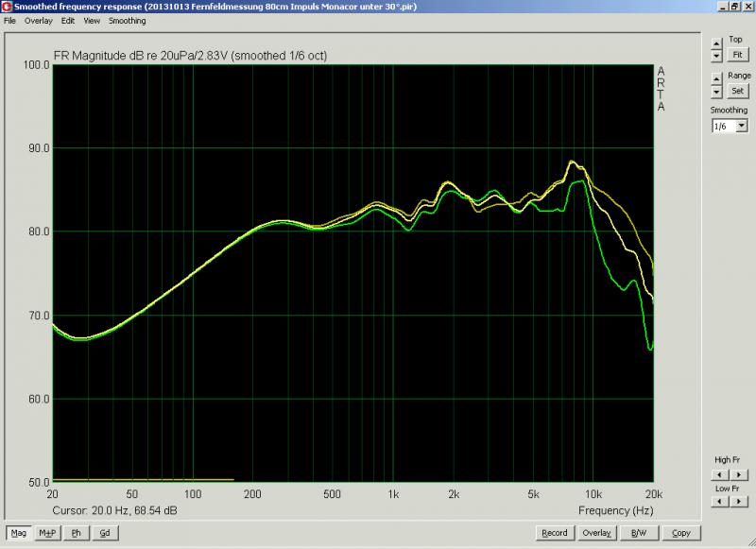Viewport: 756px width, 549px height.
Task: Shift Low Fr left arrow
Action: (720, 502)
